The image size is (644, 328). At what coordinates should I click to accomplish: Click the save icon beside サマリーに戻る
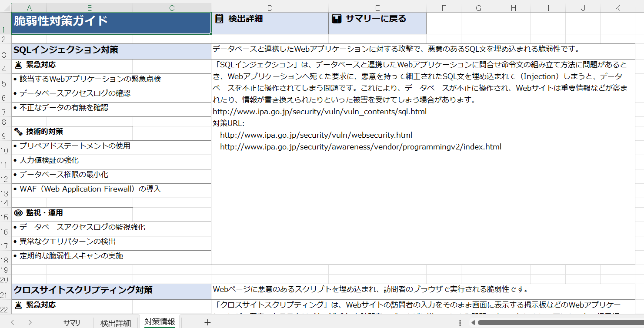click(336, 19)
